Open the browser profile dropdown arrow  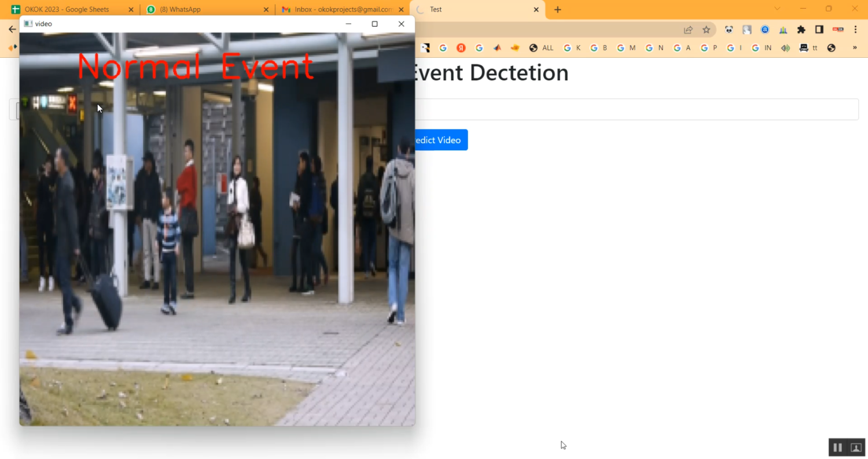click(778, 9)
